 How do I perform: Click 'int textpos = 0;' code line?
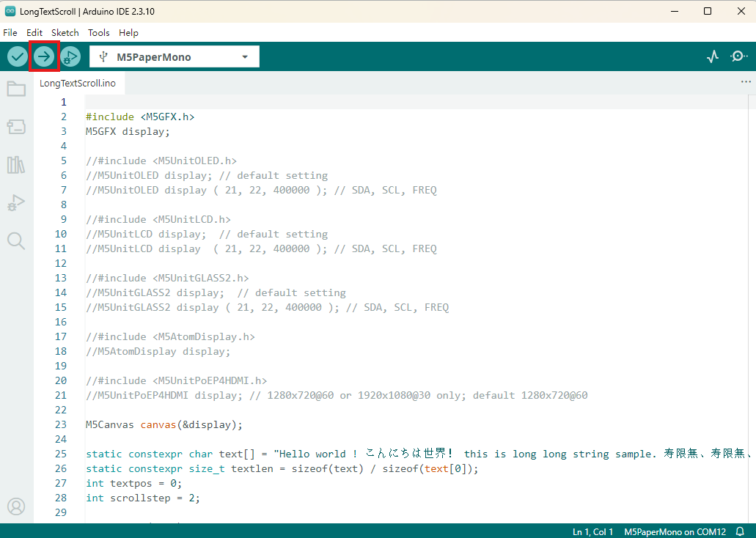coord(134,483)
